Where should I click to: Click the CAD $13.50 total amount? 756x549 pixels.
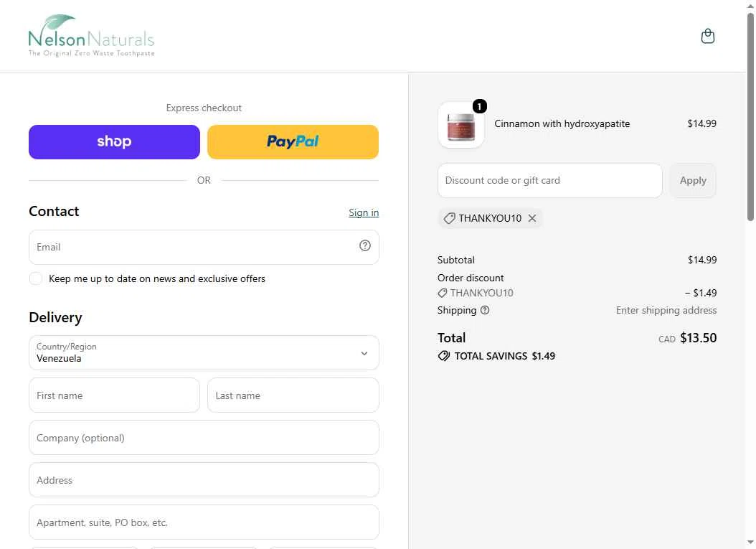688,338
